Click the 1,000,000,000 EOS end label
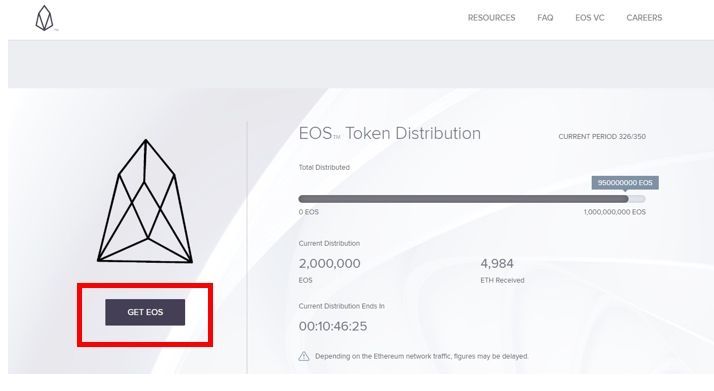 click(x=614, y=212)
